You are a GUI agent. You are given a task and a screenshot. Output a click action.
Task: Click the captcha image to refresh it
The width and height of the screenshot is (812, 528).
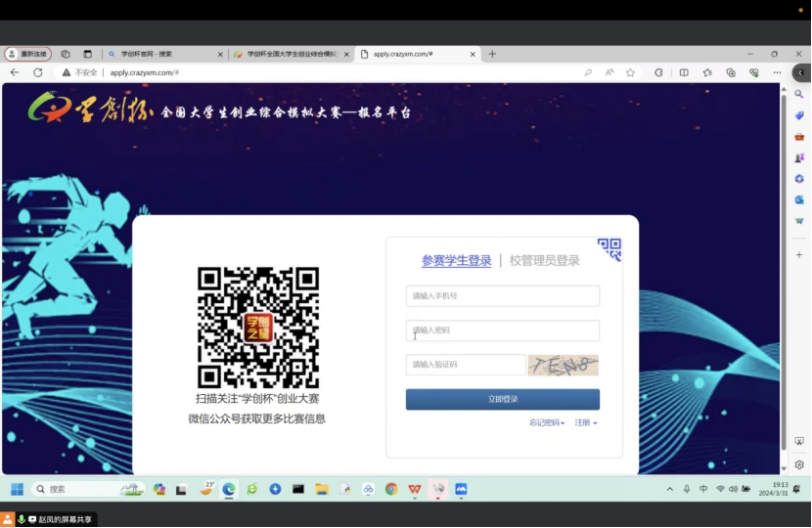pyautogui.click(x=563, y=365)
